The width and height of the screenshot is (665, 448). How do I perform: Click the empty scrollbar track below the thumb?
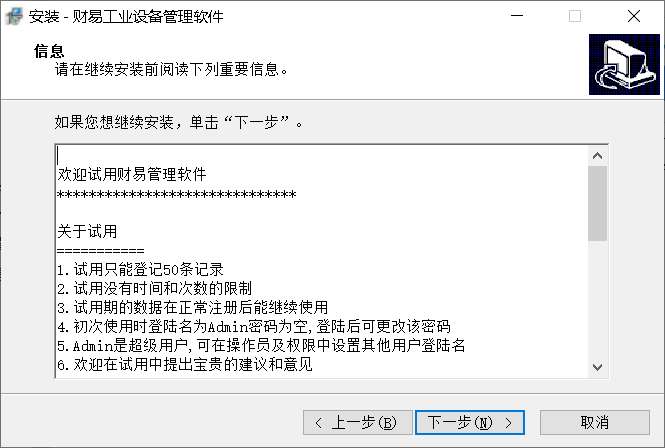[598, 299]
